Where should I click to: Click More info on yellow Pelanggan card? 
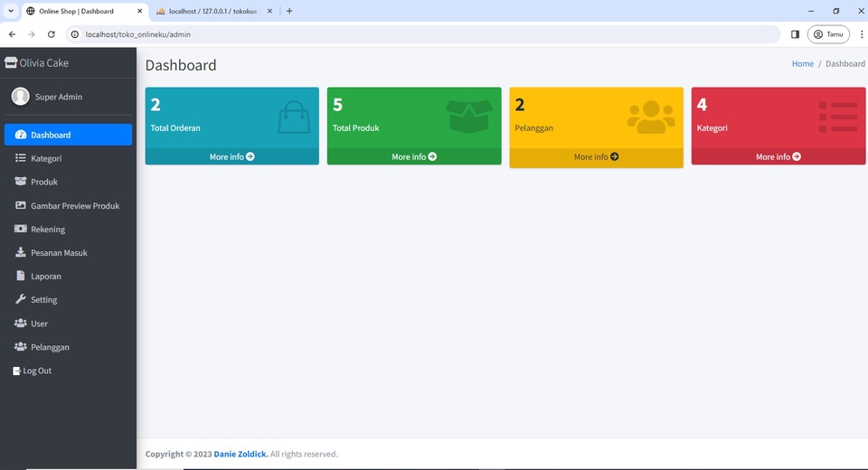pos(596,156)
